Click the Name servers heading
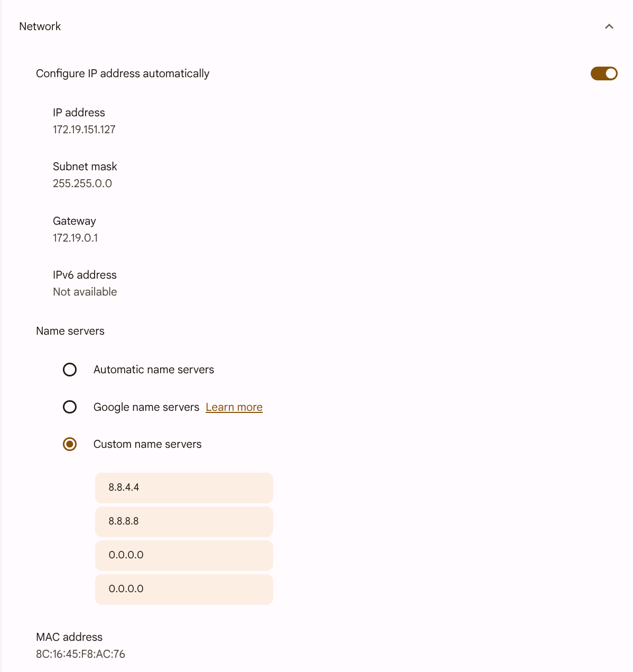 (70, 331)
